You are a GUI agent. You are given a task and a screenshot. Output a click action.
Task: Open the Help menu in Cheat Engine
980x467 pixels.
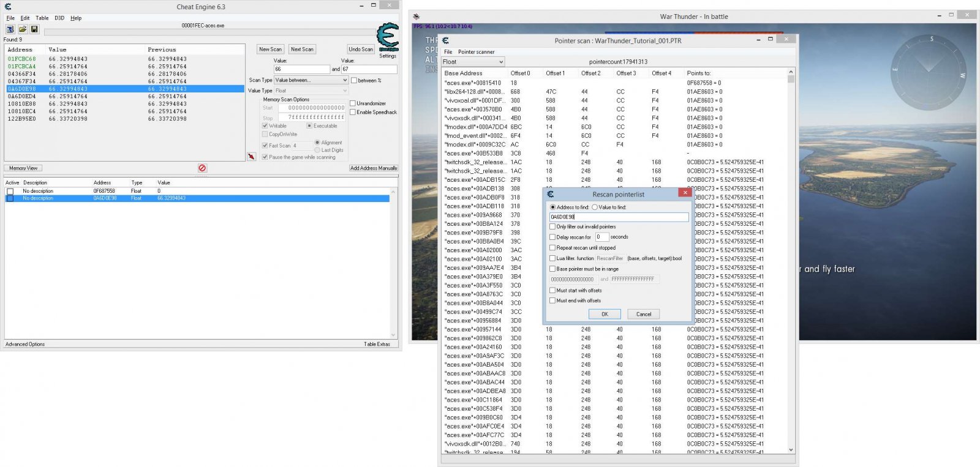point(76,18)
